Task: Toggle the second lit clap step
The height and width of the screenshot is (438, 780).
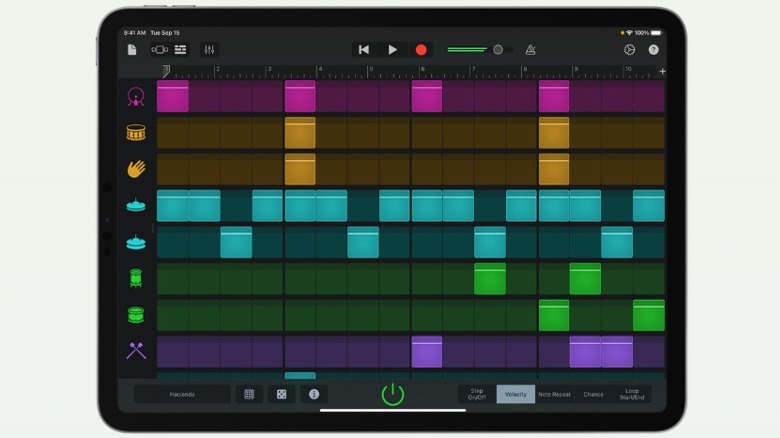Action: (x=554, y=169)
